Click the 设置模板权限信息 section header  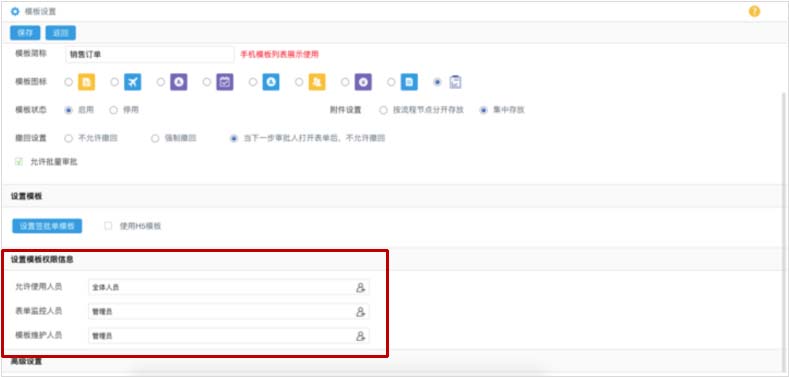pos(42,260)
